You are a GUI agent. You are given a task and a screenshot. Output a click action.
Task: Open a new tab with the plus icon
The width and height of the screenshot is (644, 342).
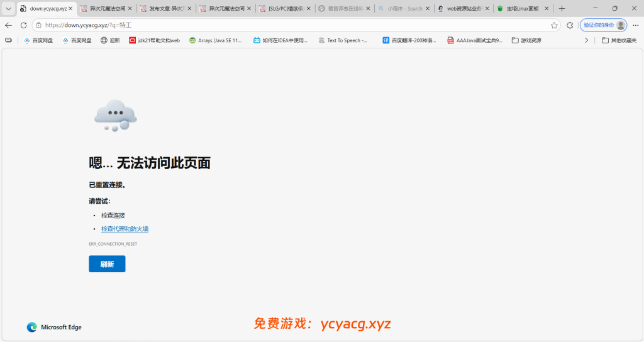[562, 9]
